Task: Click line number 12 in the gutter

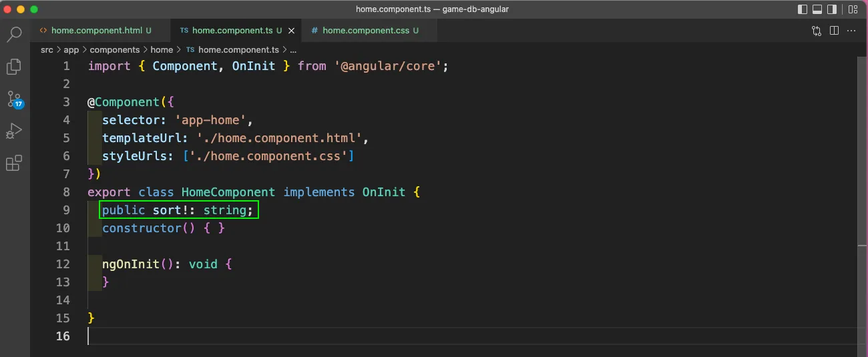Action: point(63,264)
